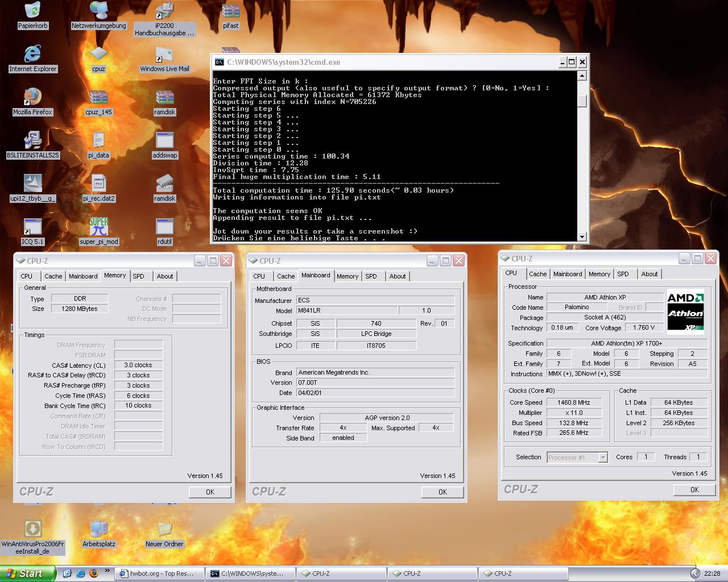Image resolution: width=728 pixels, height=582 pixels.
Task: Click cmd window scrollbar down arrow
Action: click(582, 236)
